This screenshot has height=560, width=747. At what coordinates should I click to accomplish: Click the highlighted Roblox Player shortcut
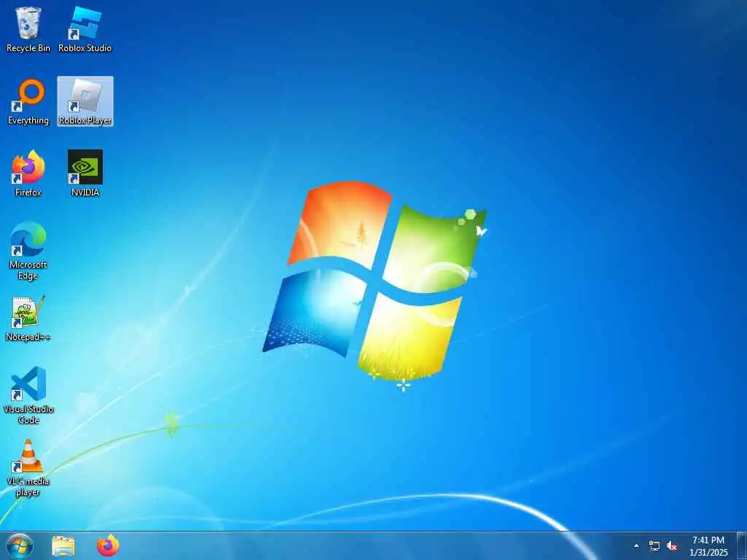(85, 101)
